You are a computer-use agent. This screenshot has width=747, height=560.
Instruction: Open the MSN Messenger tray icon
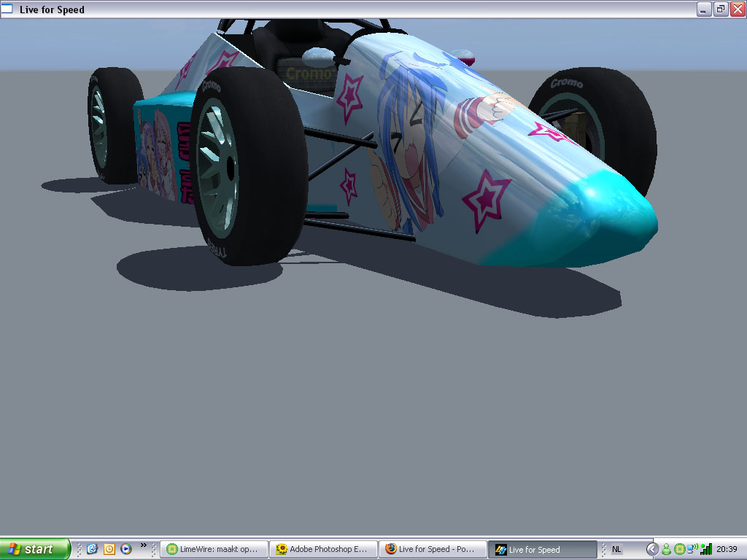click(667, 549)
